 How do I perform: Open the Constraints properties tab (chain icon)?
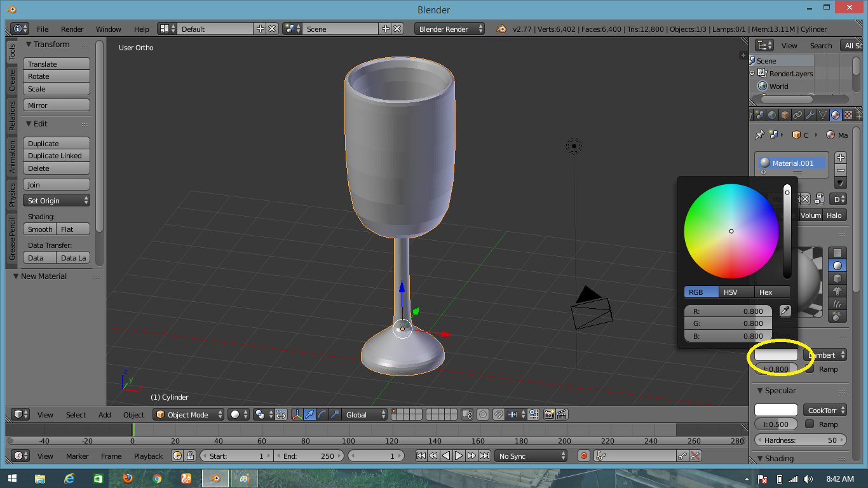pos(797,114)
